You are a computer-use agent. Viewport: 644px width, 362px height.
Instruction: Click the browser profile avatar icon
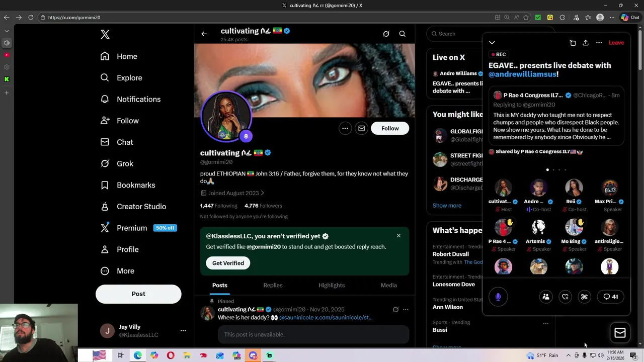[x=600, y=18]
